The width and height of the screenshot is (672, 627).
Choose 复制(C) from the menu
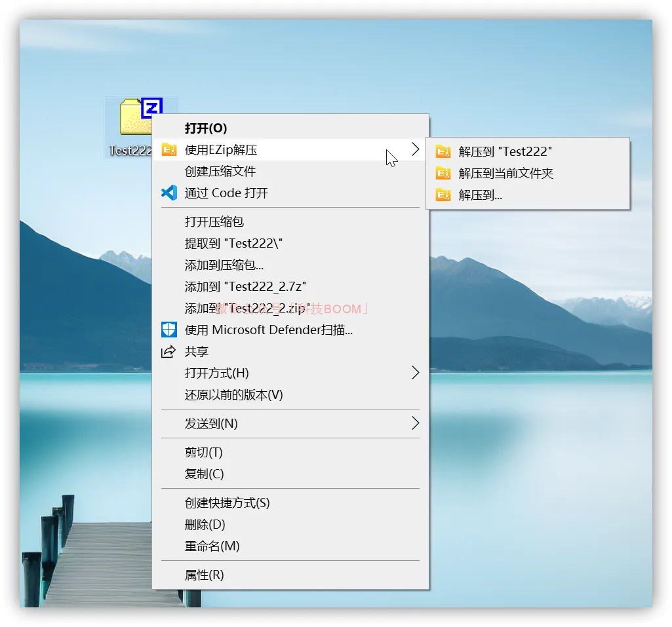[x=290, y=474]
